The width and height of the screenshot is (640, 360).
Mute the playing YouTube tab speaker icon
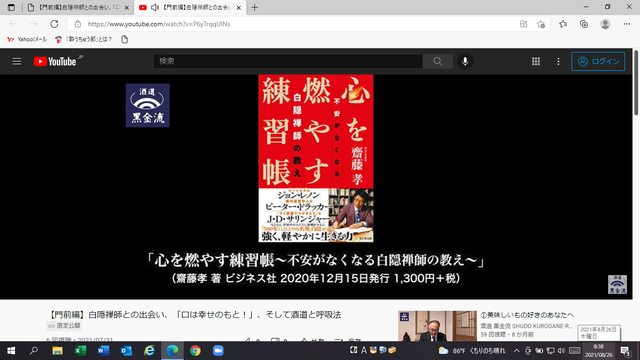[x=155, y=7]
